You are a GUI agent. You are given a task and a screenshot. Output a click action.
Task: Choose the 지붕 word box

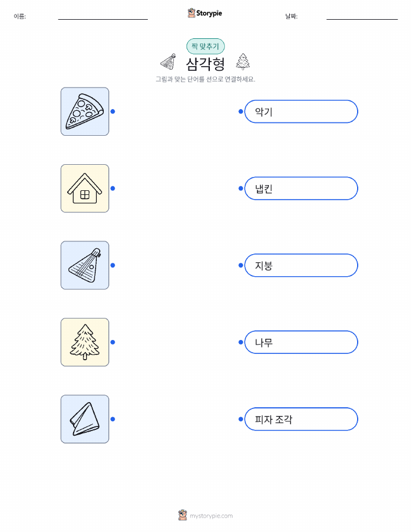tap(301, 265)
